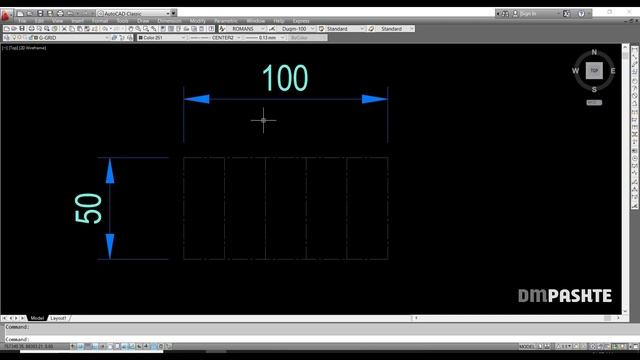Open the View menu
Screen dimensions: 640x360
pos(58,21)
